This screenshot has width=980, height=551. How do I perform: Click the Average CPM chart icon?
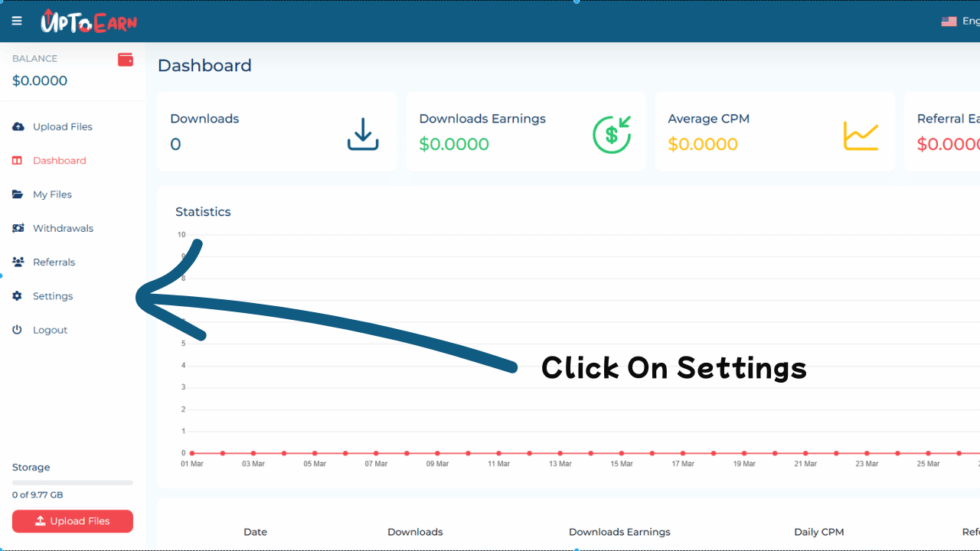point(861,135)
